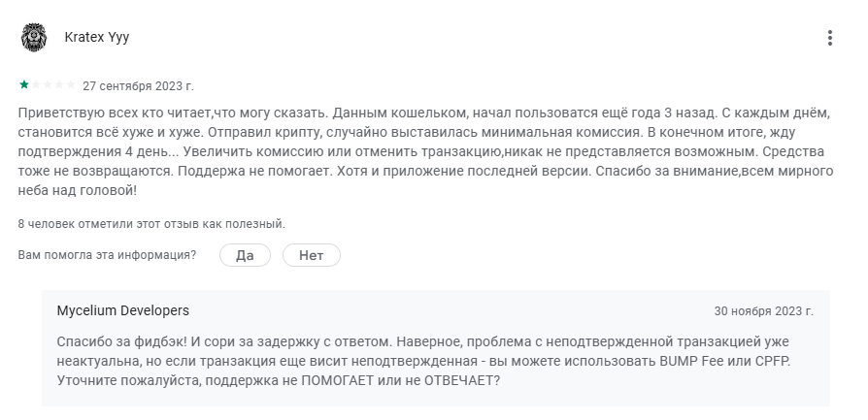The height and width of the screenshot is (420, 868).
Task: Click the third empty rating star
Action: 47,84
